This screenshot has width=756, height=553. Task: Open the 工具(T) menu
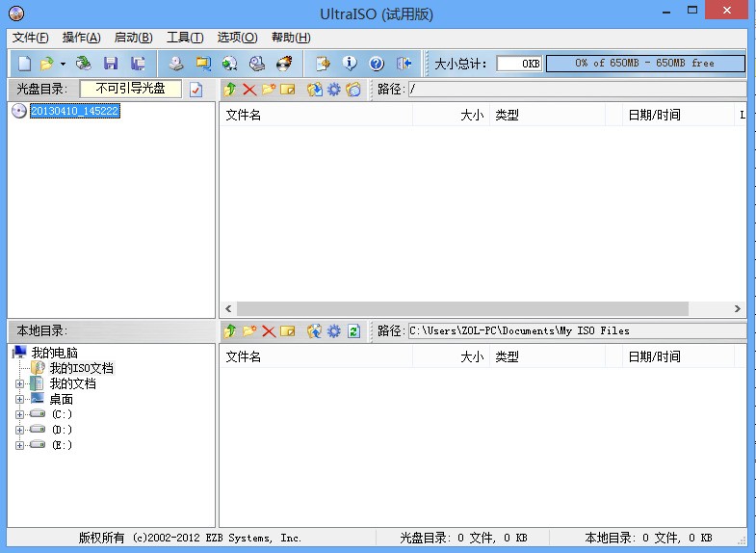click(x=184, y=38)
